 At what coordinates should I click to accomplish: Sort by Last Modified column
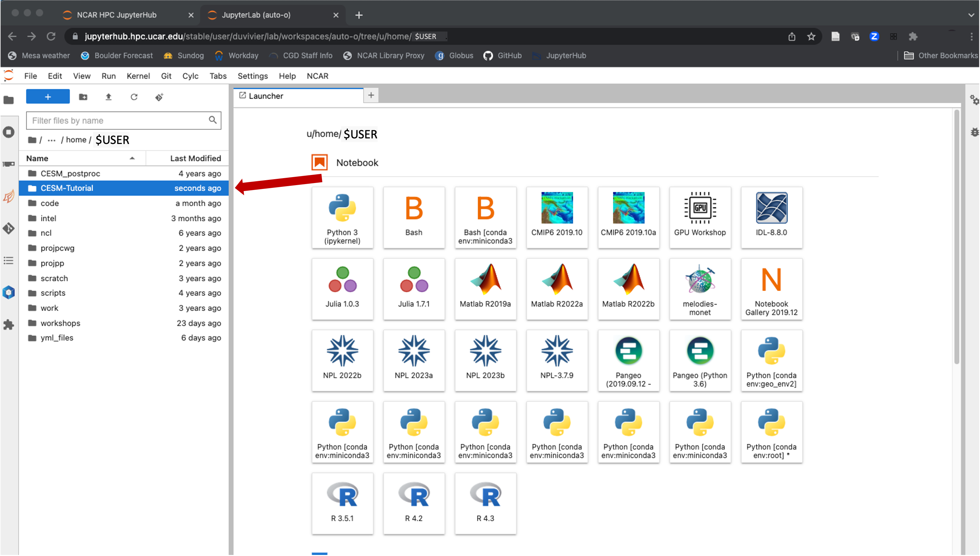[x=187, y=158]
